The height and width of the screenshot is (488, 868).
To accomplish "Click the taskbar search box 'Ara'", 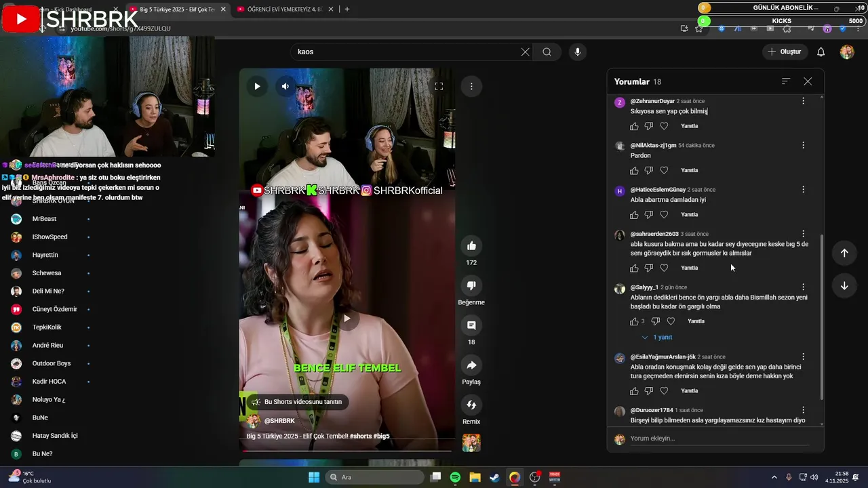I will point(375,477).
